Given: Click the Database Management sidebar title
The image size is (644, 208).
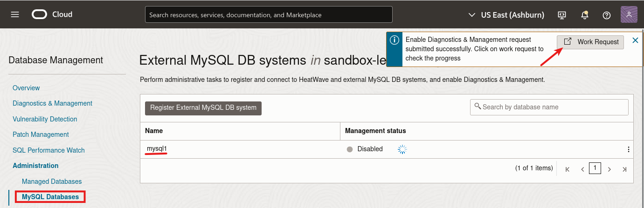Looking at the screenshot, I should tap(56, 60).
